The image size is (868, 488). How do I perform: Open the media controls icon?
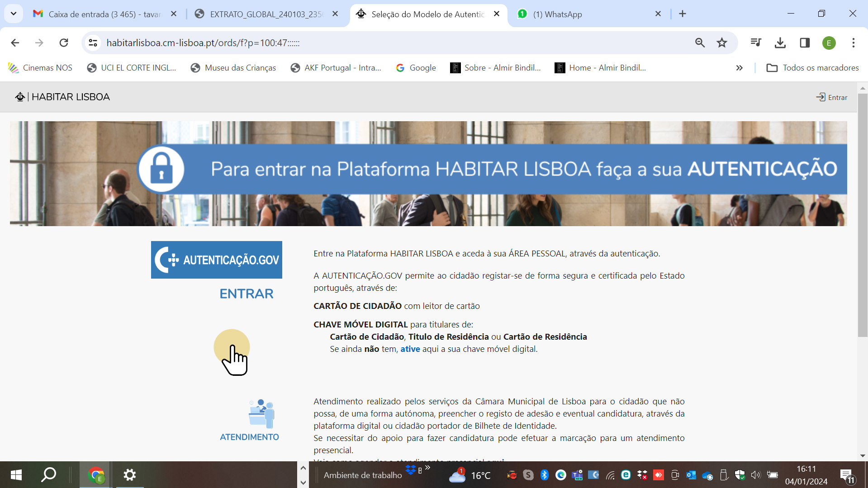[755, 43]
